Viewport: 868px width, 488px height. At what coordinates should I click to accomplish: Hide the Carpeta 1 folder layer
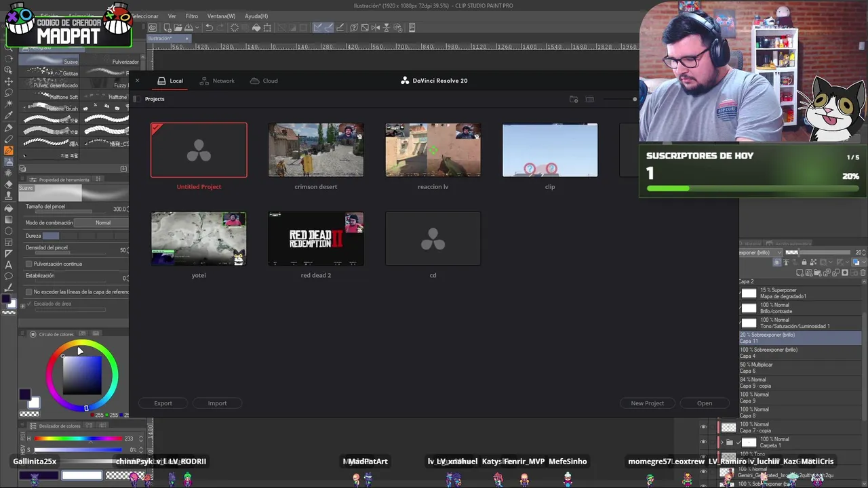pyautogui.click(x=703, y=442)
